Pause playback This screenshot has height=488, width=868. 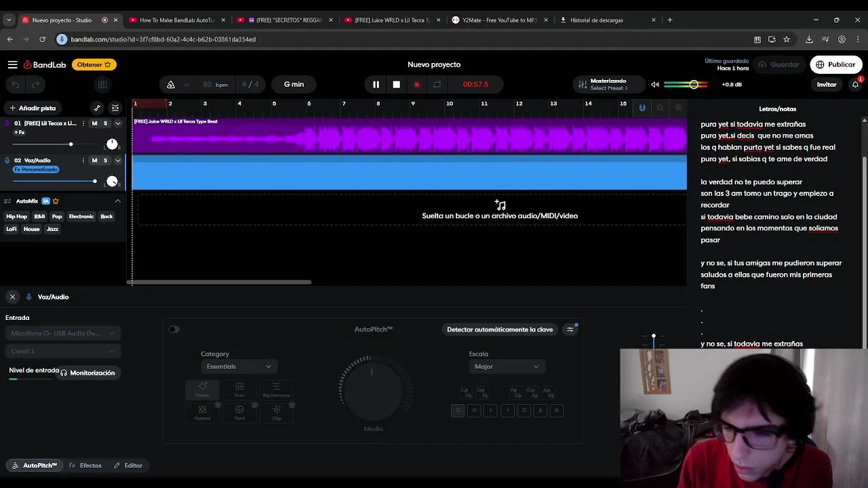[376, 85]
